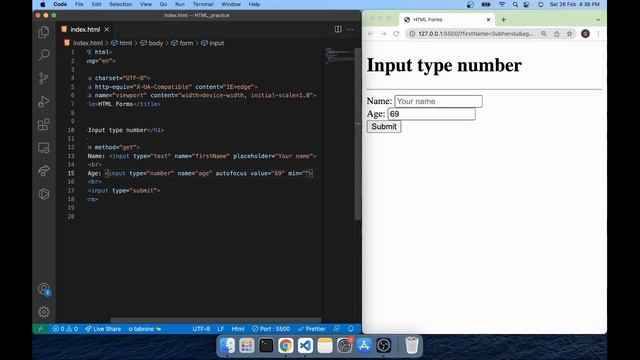
Task: Change Html language mode
Action: coord(238,329)
